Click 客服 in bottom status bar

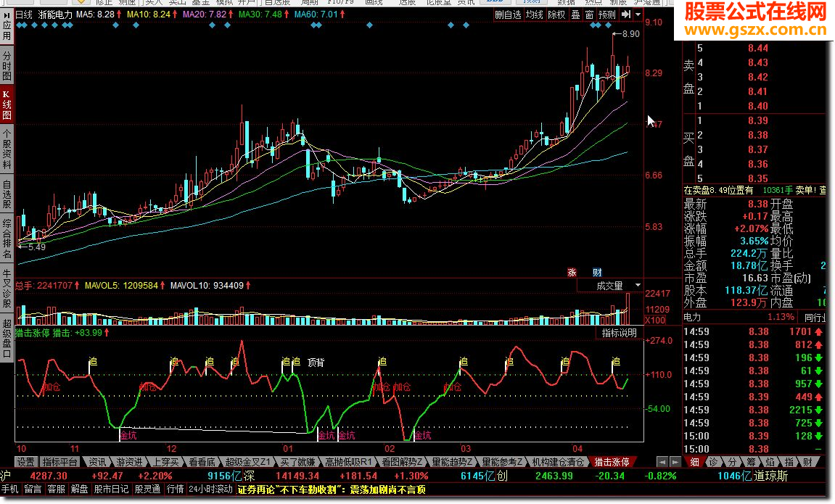(56, 489)
